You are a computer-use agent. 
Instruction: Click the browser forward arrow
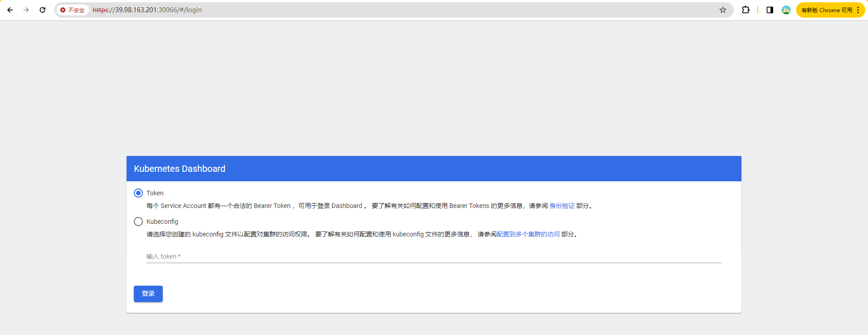pos(26,10)
